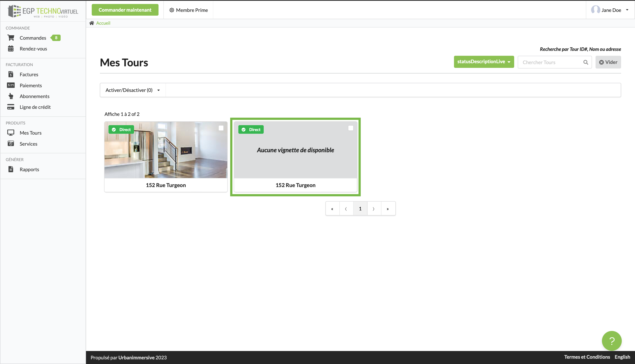This screenshot has height=364, width=635.
Task: Click the search magnifier icon
Action: pos(585,62)
